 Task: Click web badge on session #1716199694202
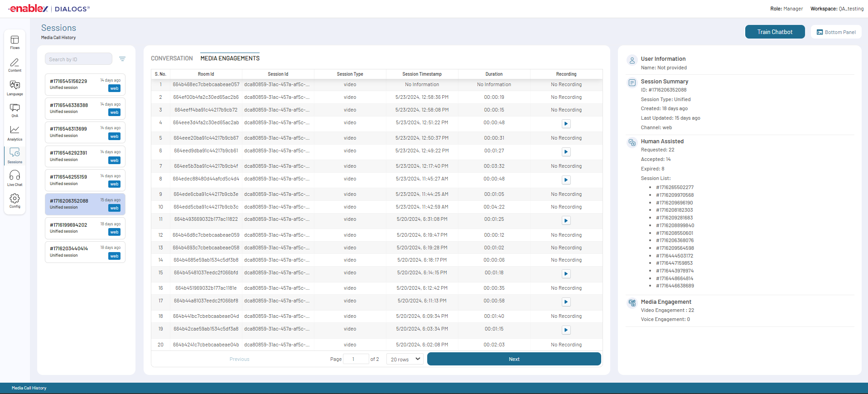[x=114, y=232]
